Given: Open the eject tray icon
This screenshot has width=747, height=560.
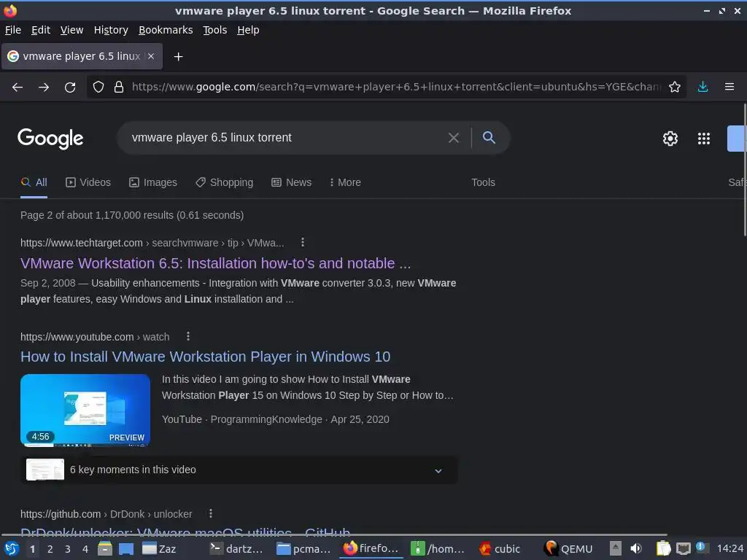Looking at the screenshot, I should (x=616, y=549).
